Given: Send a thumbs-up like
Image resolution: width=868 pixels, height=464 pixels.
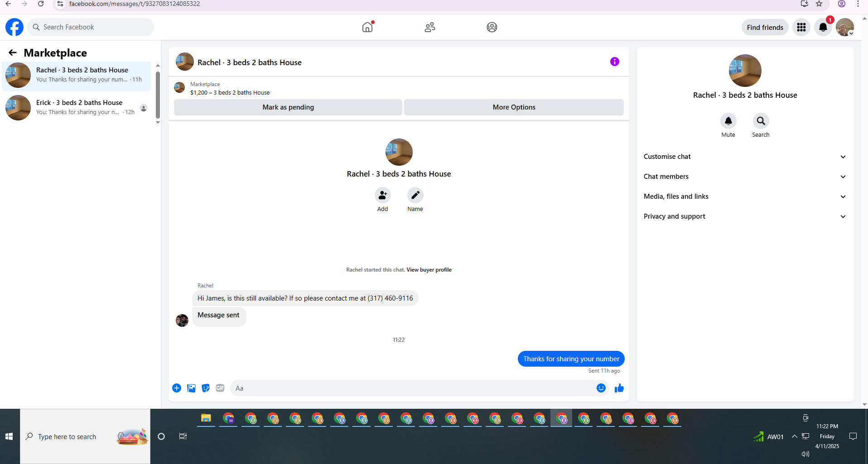Looking at the screenshot, I should pos(619,388).
